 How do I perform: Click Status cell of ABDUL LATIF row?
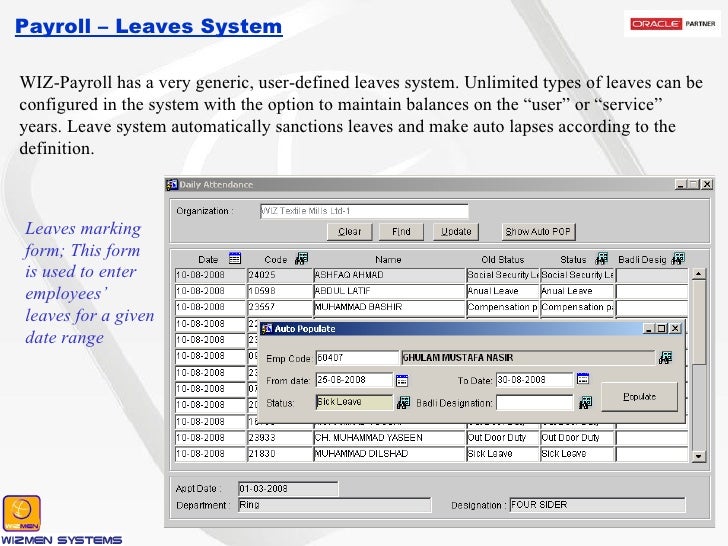tap(577, 291)
